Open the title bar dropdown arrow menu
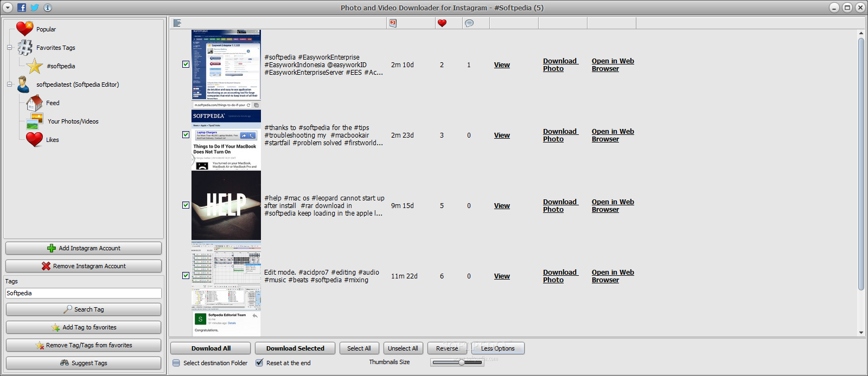Screen dimensions: 868x376 8,8
